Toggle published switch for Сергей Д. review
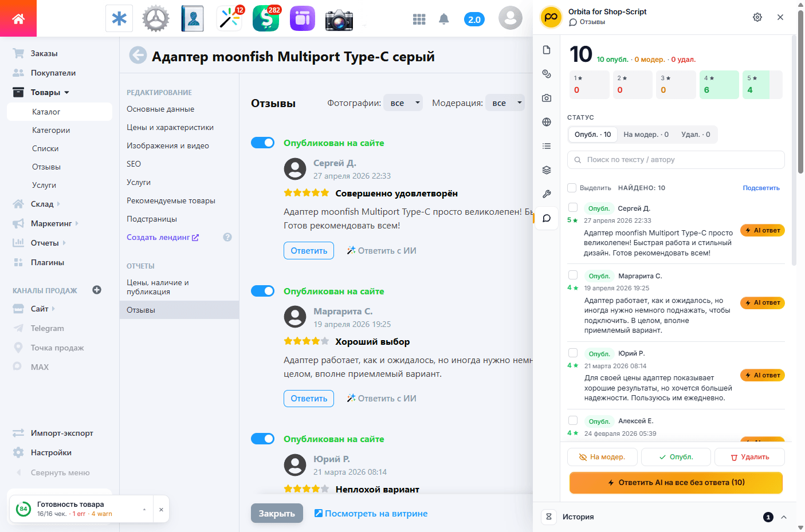This screenshot has height=532, width=805. click(x=263, y=143)
